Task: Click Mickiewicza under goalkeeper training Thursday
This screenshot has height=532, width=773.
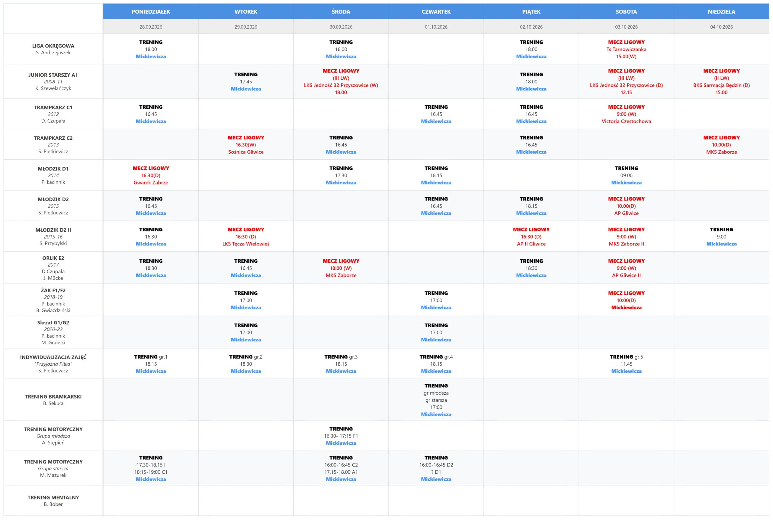Action: (436, 415)
